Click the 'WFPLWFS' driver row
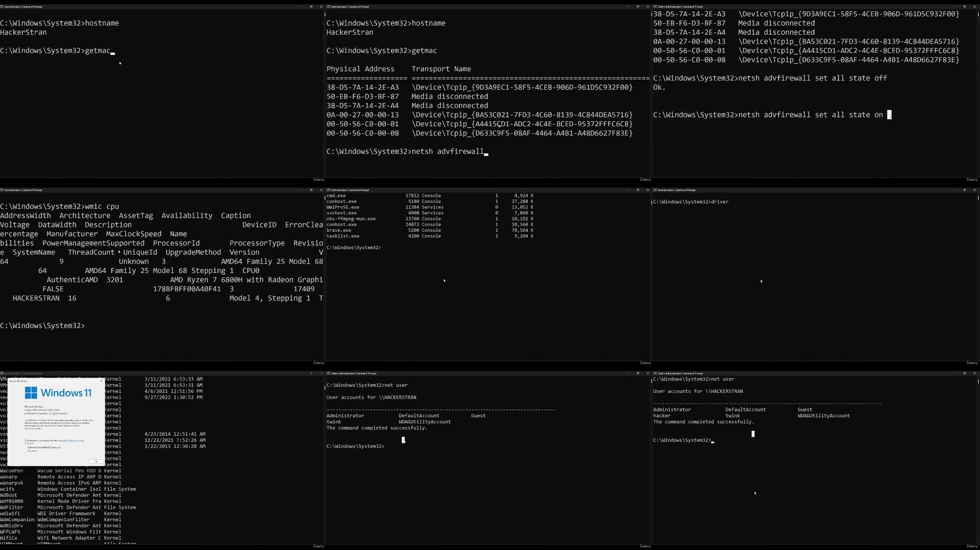980x550 pixels. [60, 532]
